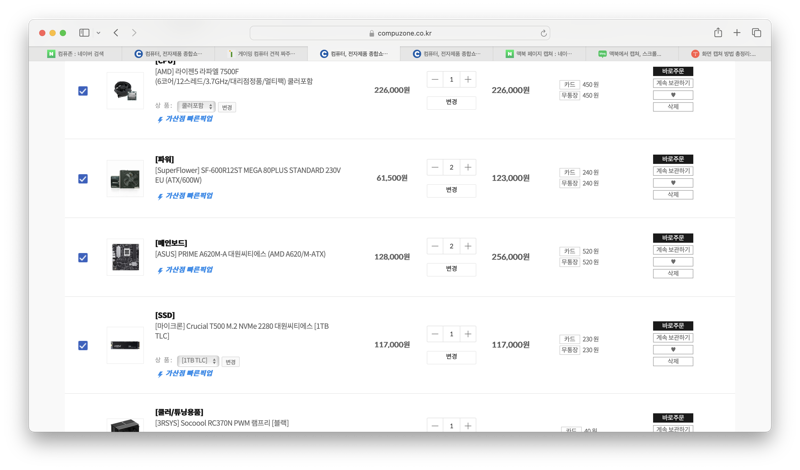Switch to the fifth compuzone tab
The image size is (800, 470).
(447, 54)
